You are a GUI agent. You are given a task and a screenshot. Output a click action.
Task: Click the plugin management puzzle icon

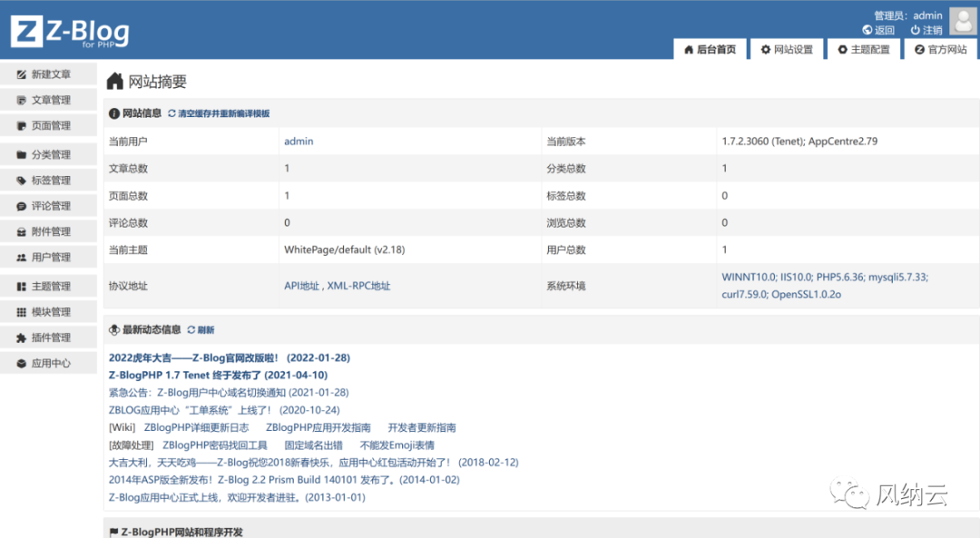pyautogui.click(x=21, y=337)
